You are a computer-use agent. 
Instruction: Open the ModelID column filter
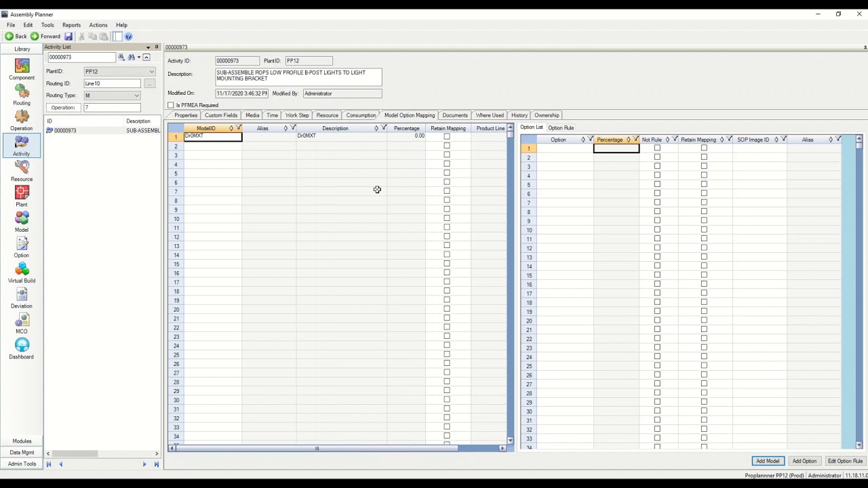click(x=239, y=128)
